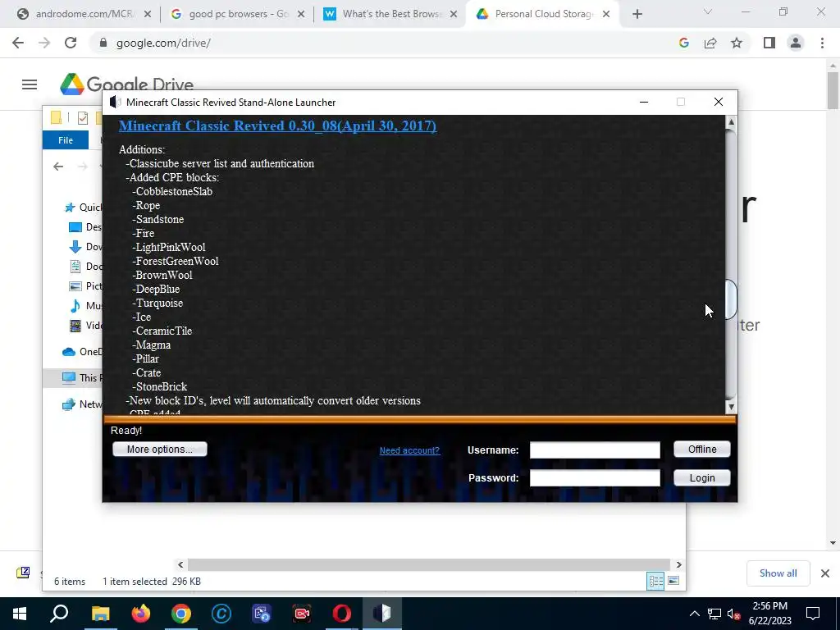Click the Chrome back arrow

[18, 43]
